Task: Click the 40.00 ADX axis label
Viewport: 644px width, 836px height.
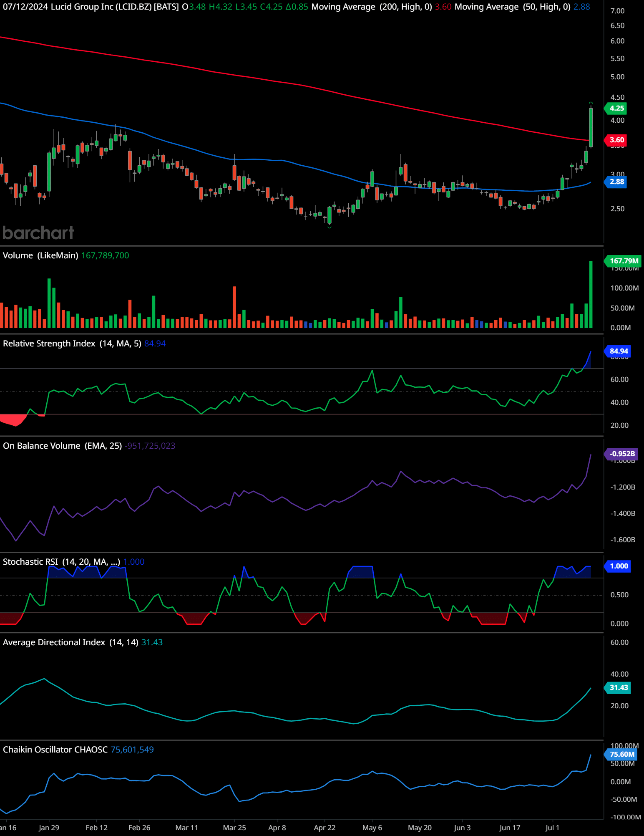Action: point(619,674)
